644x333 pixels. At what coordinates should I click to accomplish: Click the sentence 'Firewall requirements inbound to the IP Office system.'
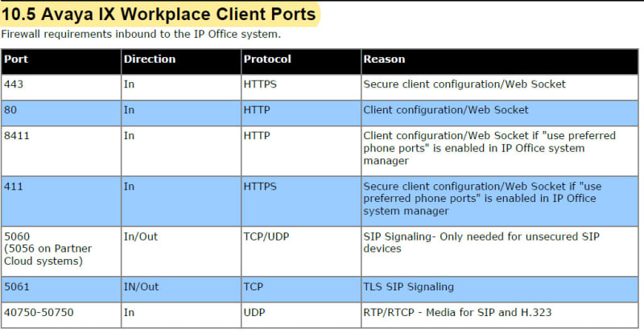coord(141,34)
